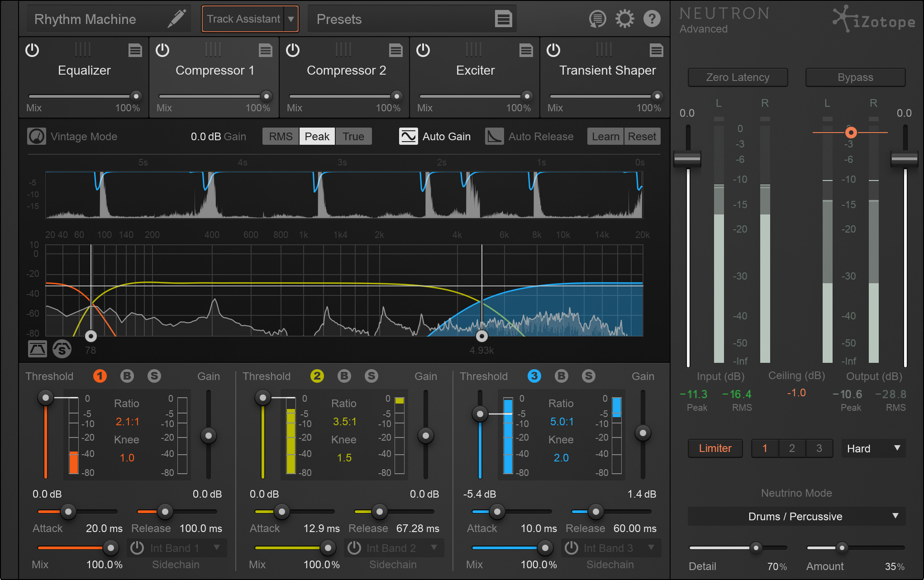Click the Auto Release icon
This screenshot has width=924, height=580.
[494, 137]
